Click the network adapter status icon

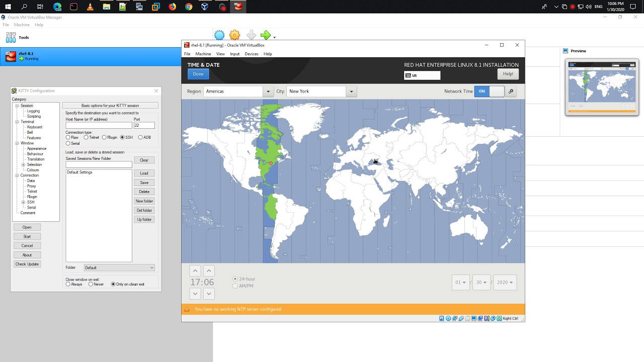(x=455, y=318)
